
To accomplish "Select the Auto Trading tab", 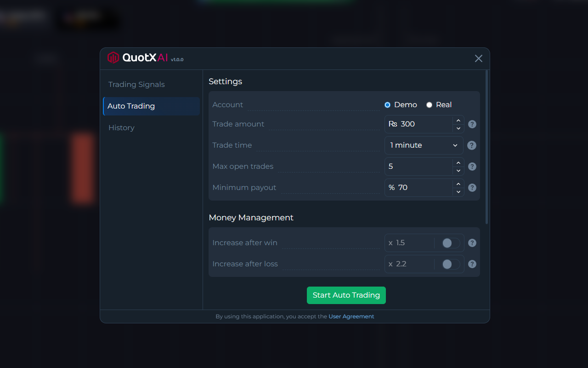I will (152, 106).
